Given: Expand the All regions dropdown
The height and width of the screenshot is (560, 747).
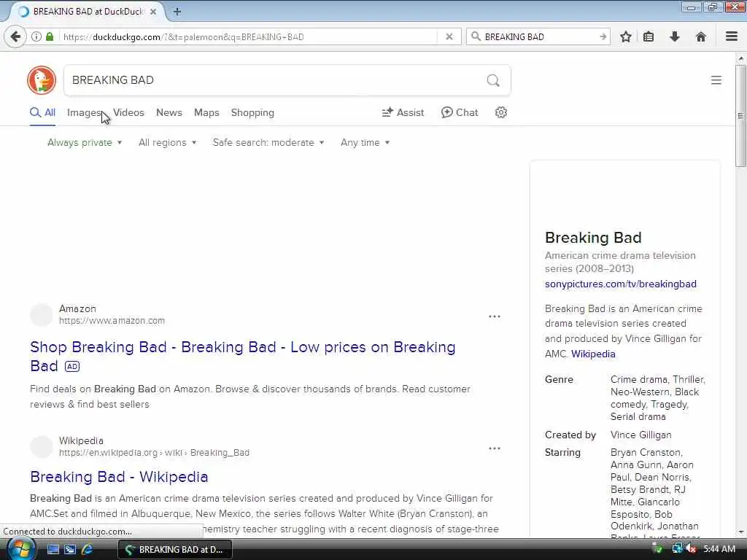Looking at the screenshot, I should click(x=167, y=142).
